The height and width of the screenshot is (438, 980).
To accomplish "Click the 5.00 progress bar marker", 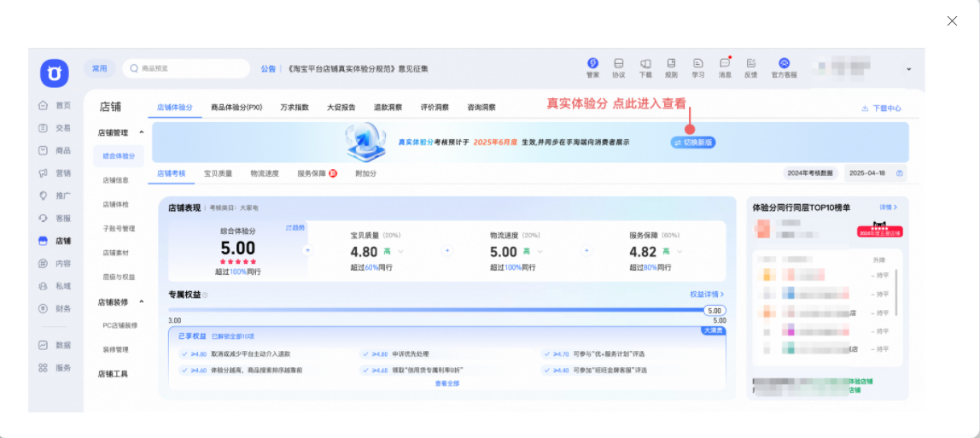I will click(715, 311).
